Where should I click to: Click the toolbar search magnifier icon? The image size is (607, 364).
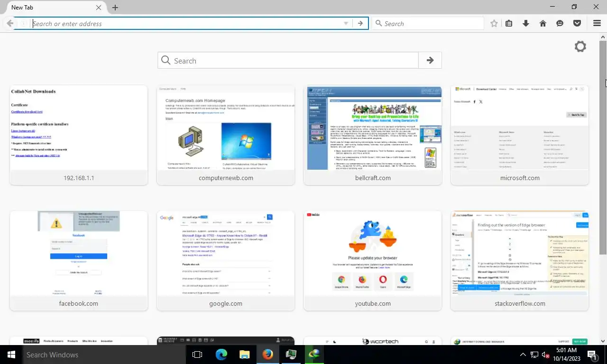click(x=378, y=23)
